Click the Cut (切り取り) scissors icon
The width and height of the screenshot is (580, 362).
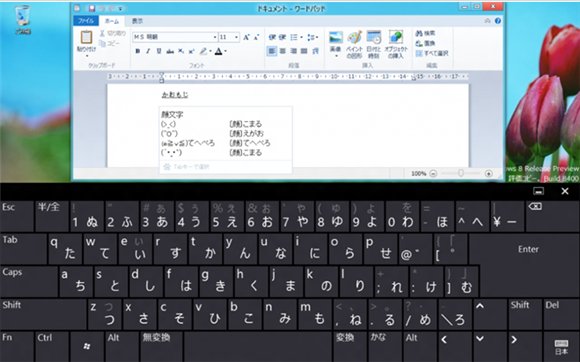[102, 34]
